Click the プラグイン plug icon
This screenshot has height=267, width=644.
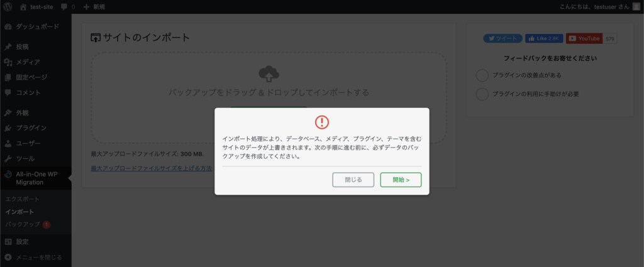pyautogui.click(x=8, y=128)
